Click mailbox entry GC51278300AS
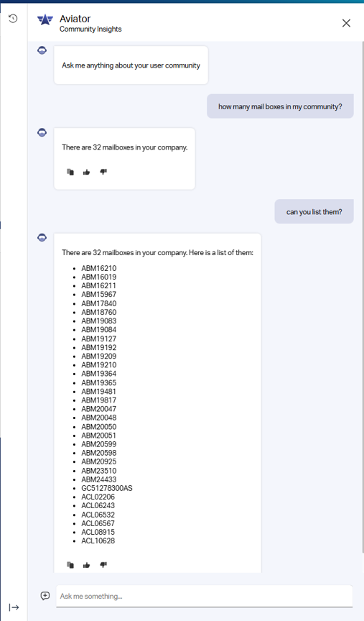 (x=107, y=488)
